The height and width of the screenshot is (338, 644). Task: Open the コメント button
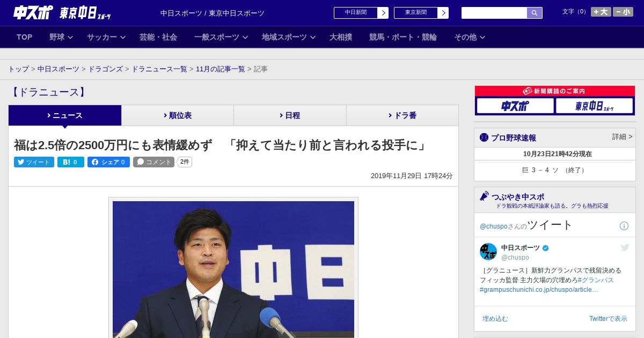click(154, 162)
